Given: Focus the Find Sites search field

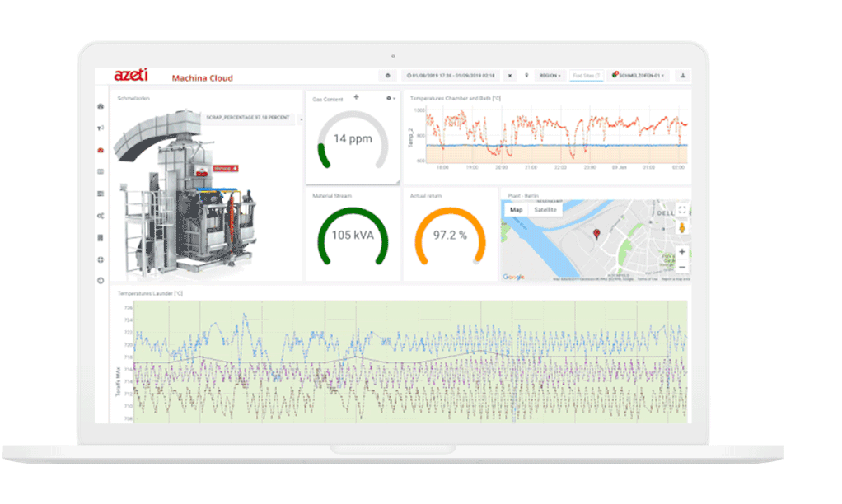Looking at the screenshot, I should tap(587, 76).
